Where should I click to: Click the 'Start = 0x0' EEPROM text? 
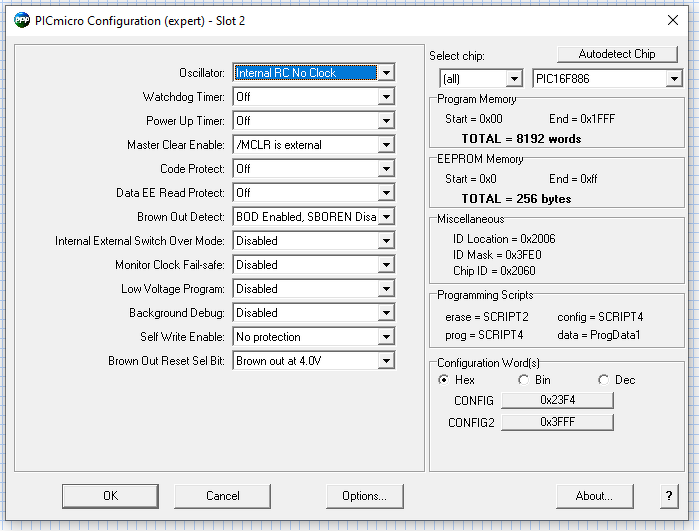click(470, 179)
